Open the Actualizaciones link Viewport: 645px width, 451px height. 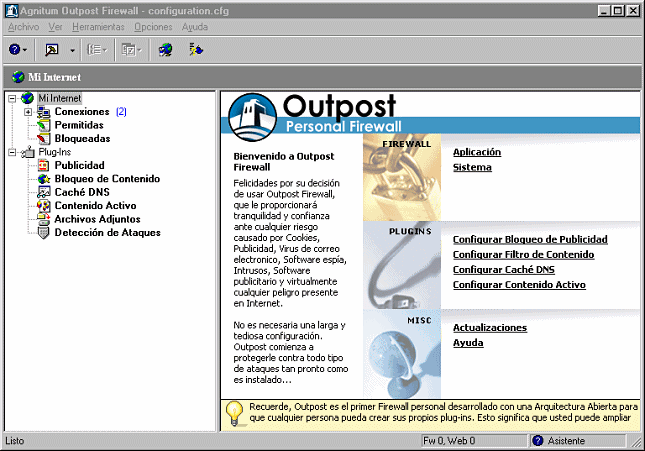pyautogui.click(x=489, y=327)
